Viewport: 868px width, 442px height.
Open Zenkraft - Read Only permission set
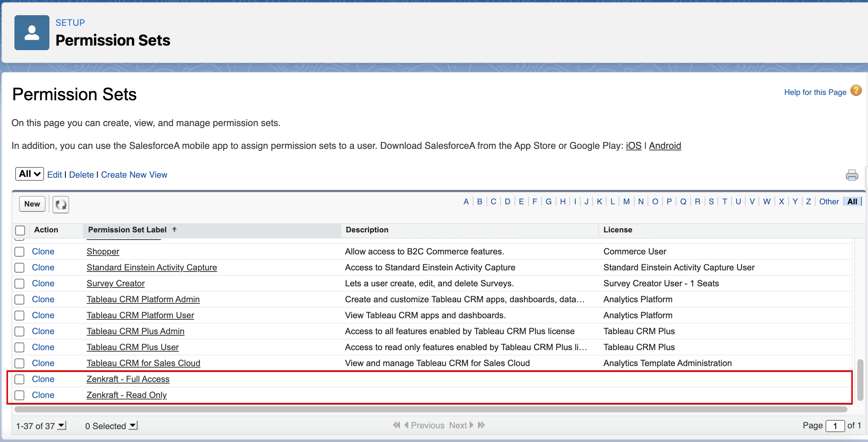127,395
